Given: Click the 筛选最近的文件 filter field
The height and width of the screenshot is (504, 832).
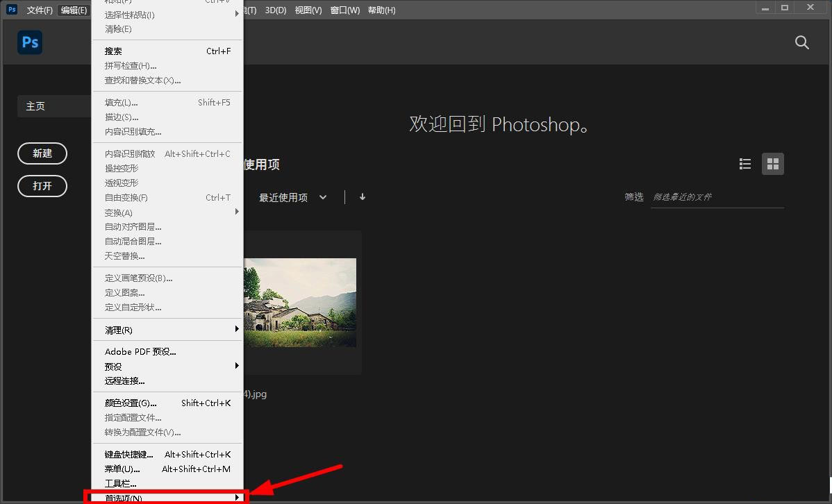Looking at the screenshot, I should pos(717,197).
